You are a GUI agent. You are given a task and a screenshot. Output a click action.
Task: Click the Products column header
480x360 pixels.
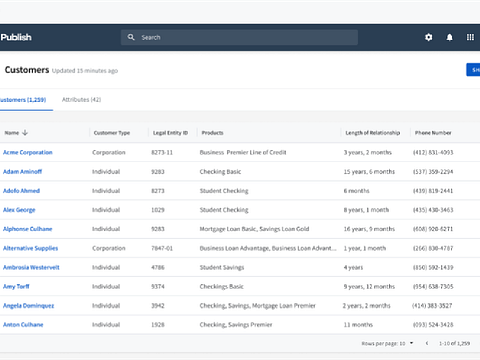click(x=212, y=133)
